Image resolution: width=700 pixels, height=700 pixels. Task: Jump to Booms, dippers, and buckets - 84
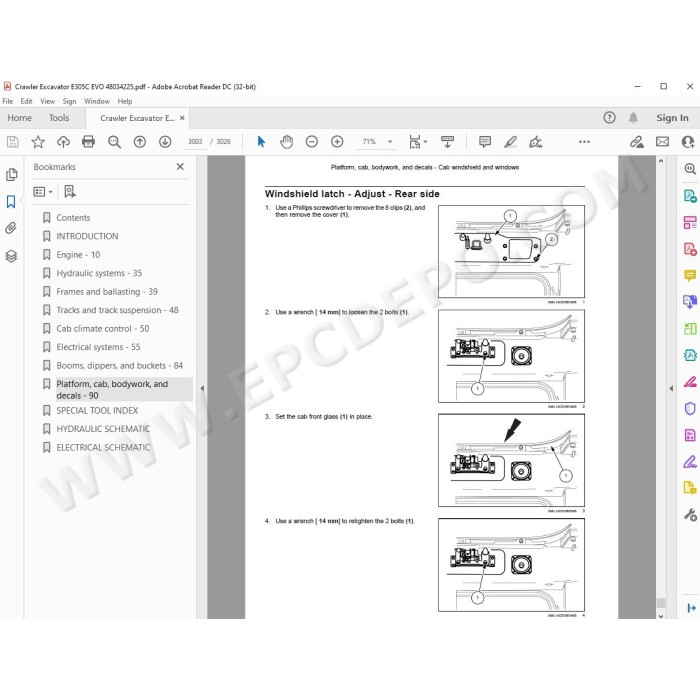[x=120, y=366]
